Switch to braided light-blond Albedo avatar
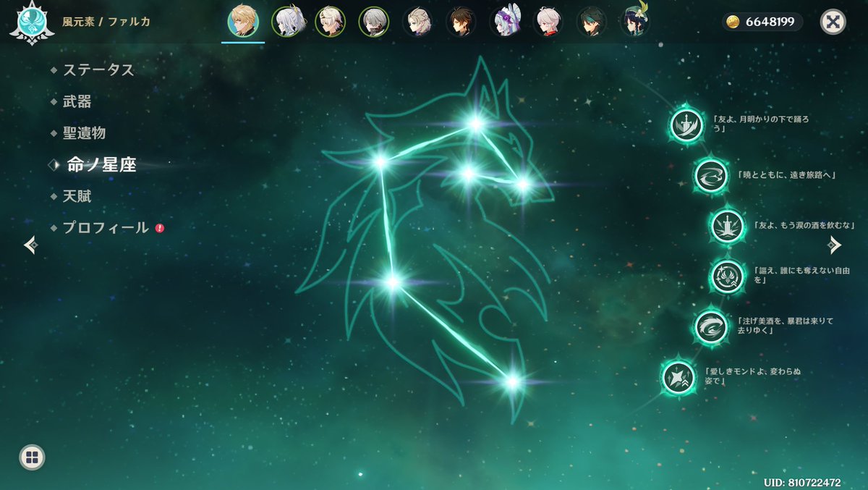This screenshot has width=868, height=490. pyautogui.click(x=417, y=22)
